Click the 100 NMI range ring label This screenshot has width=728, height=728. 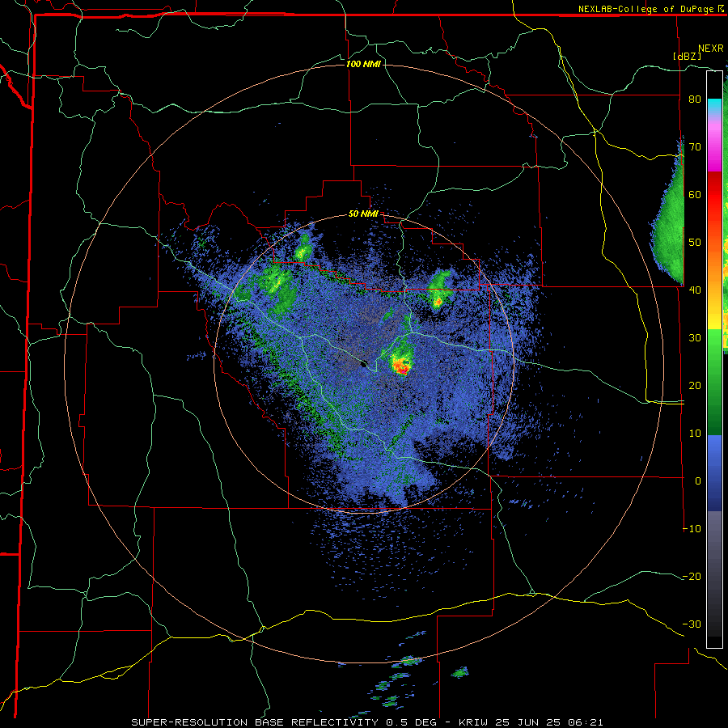click(x=363, y=64)
